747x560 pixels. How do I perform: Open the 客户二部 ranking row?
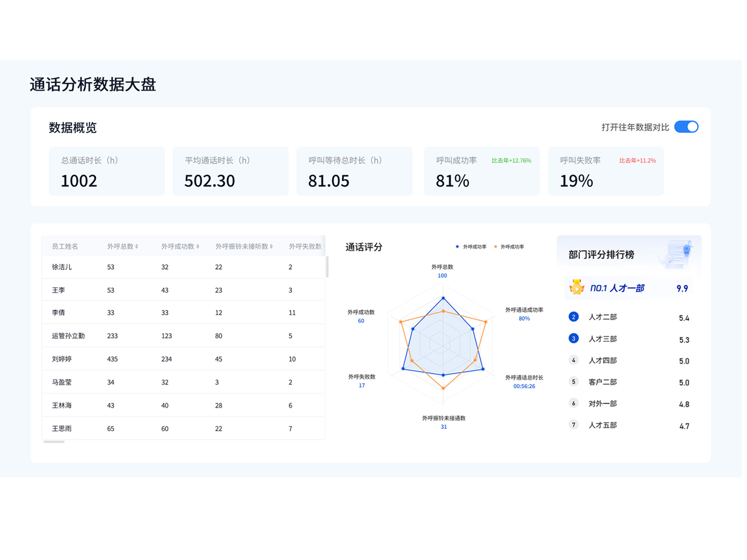tap(628, 382)
